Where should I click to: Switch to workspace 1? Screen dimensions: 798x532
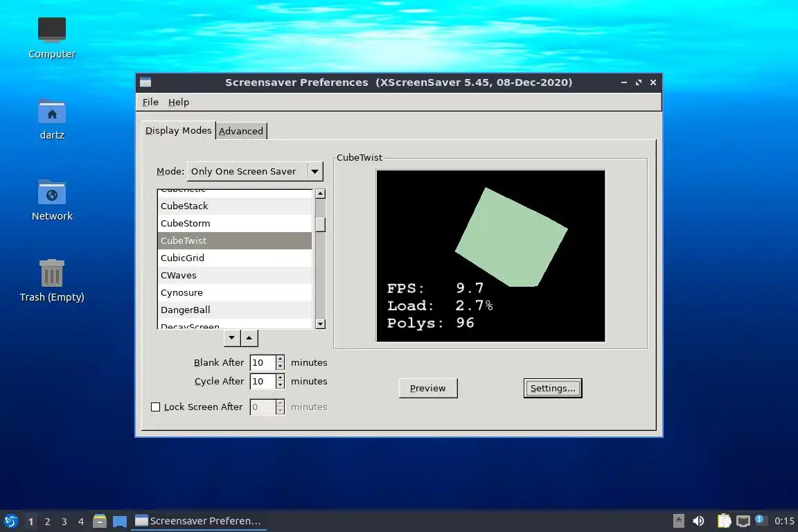[30, 522]
